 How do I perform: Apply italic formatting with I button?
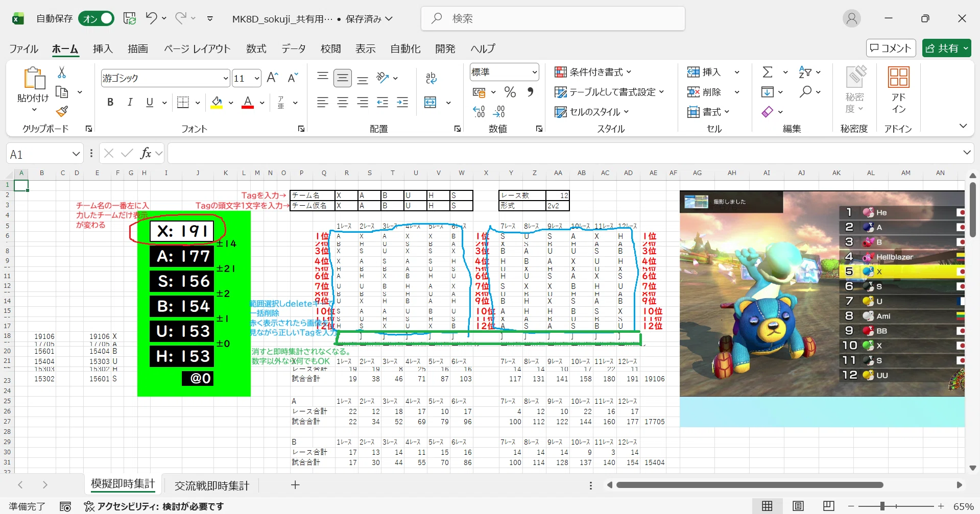pyautogui.click(x=130, y=102)
